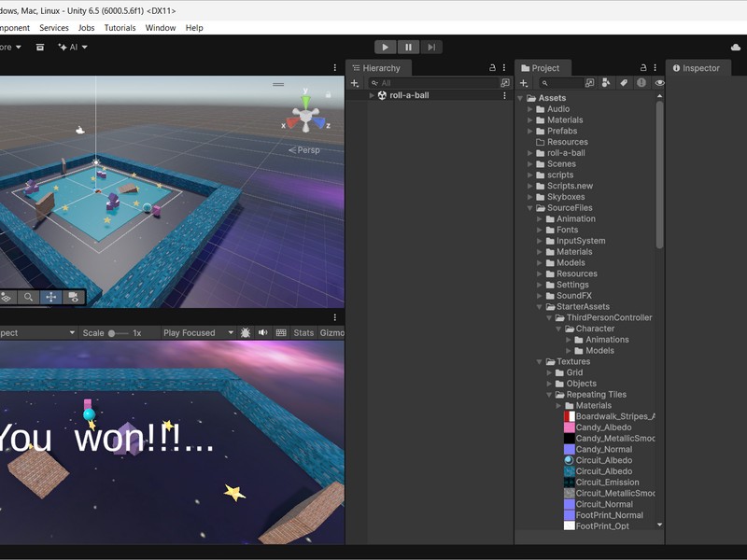Viewport: 747px width, 560px height.
Task: Toggle Scene gizmo rotation lock
Action: coord(329,95)
